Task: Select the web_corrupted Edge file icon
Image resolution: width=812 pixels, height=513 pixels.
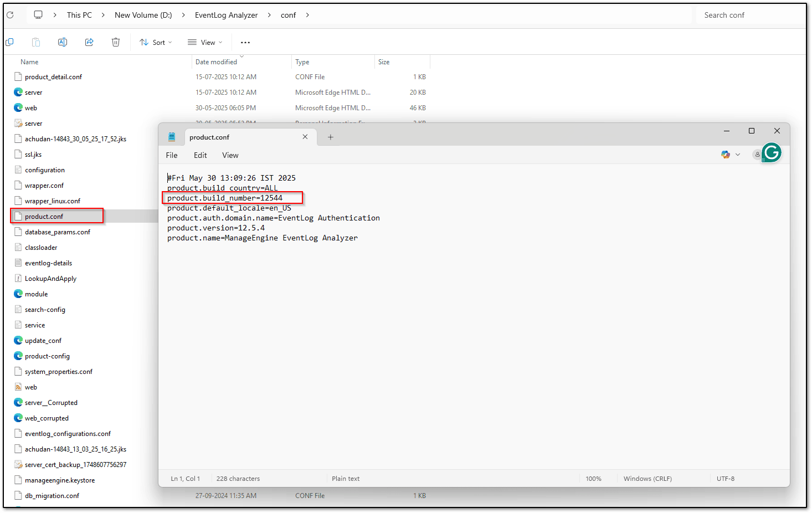Action: 18,418
